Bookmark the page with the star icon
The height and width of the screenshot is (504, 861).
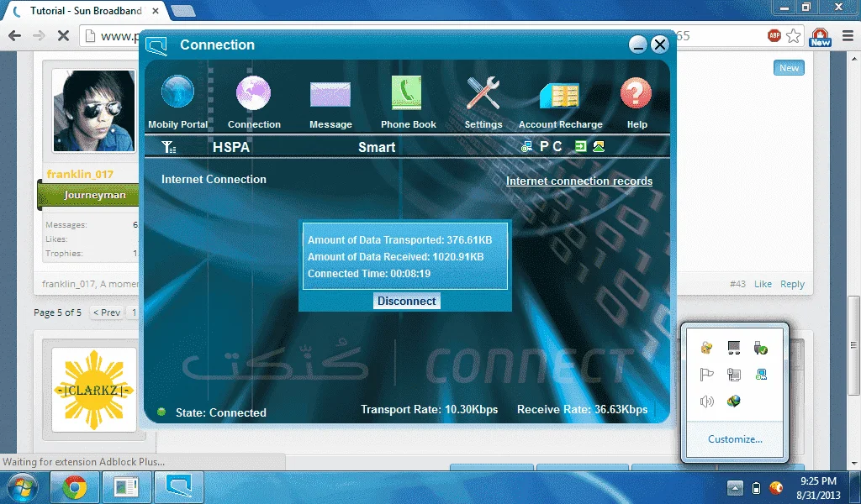tap(794, 36)
